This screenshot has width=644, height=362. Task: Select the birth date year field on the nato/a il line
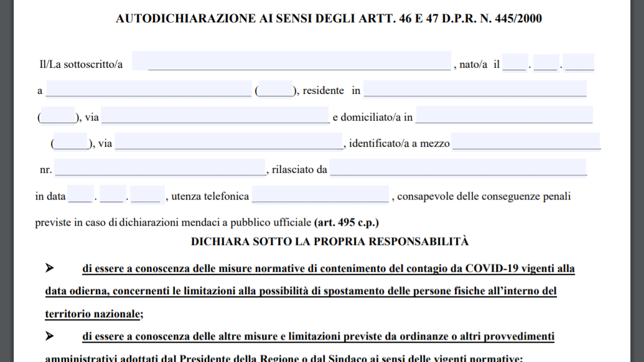pos(578,62)
